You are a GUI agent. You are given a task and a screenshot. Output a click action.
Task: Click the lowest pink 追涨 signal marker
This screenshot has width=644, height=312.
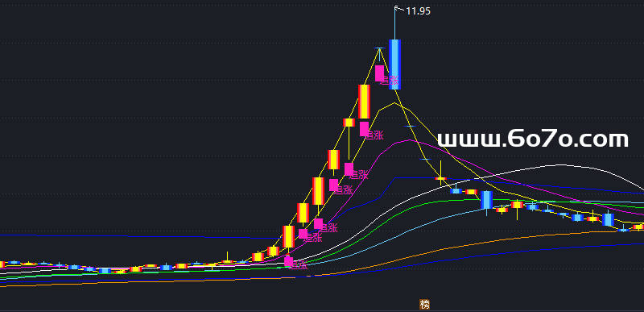(x=295, y=263)
